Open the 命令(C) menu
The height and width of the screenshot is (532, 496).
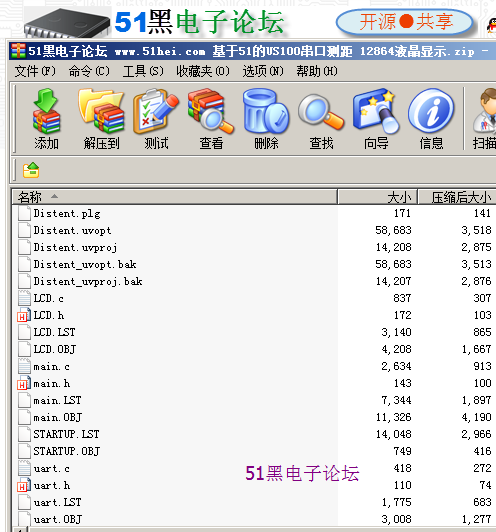[x=89, y=71]
